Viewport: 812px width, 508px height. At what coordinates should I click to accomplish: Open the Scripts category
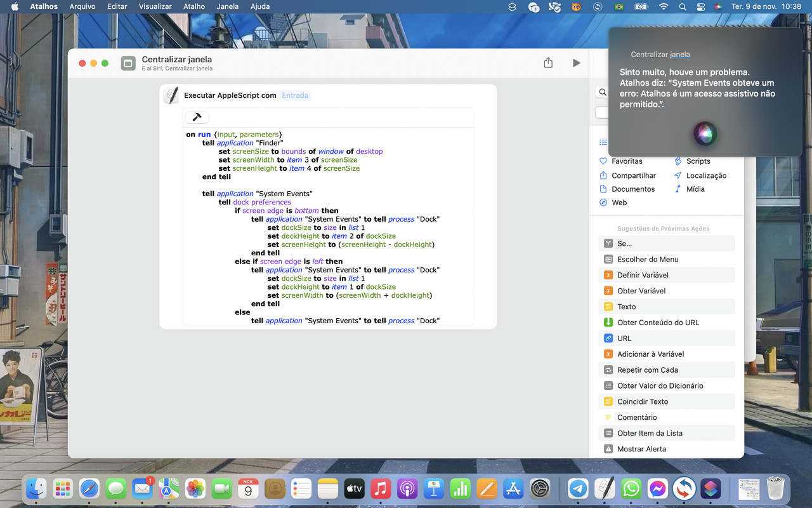coord(692,161)
